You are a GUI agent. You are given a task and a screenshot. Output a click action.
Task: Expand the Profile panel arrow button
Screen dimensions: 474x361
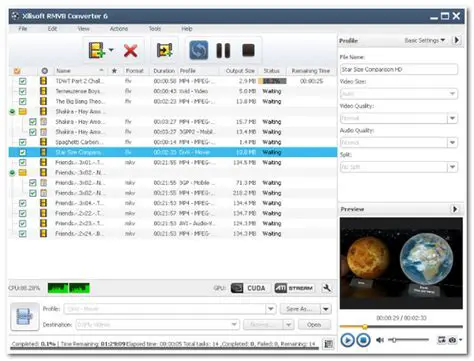tap(457, 40)
